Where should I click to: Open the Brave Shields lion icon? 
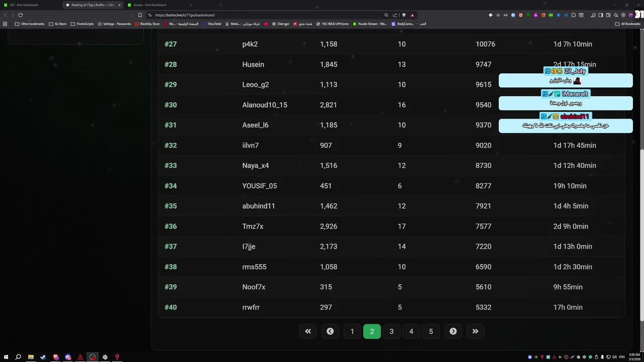pyautogui.click(x=404, y=15)
